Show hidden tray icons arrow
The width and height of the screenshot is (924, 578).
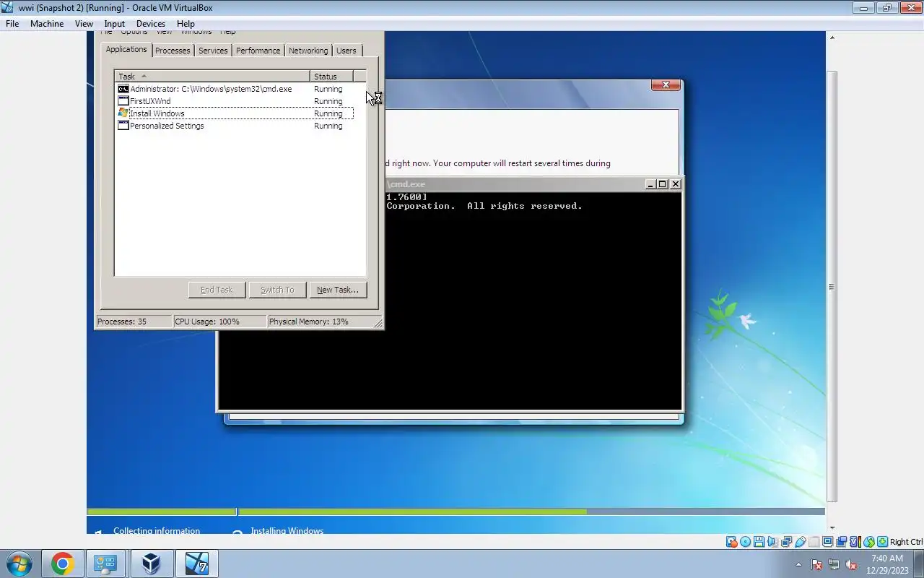click(798, 564)
